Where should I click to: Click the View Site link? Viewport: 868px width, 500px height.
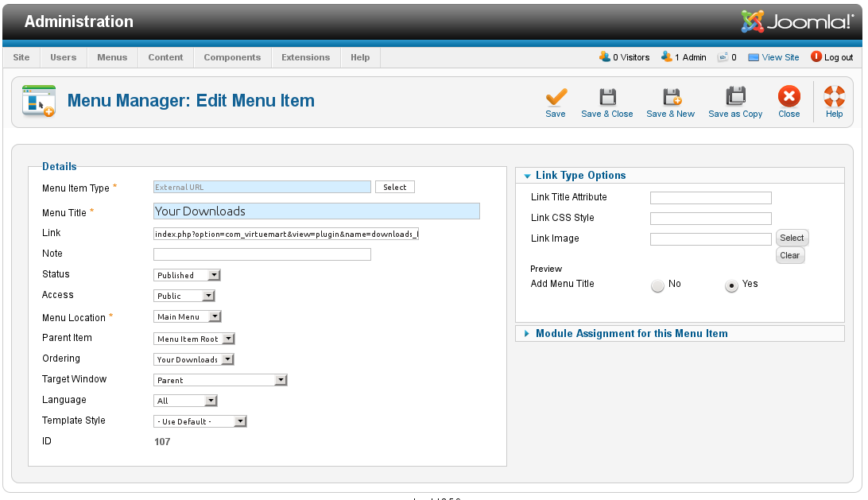tap(780, 57)
